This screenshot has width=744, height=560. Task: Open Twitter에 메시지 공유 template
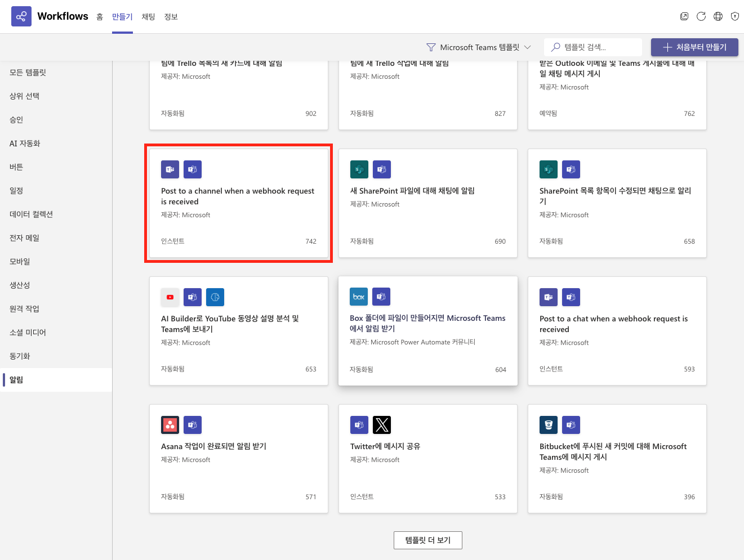coord(385,446)
